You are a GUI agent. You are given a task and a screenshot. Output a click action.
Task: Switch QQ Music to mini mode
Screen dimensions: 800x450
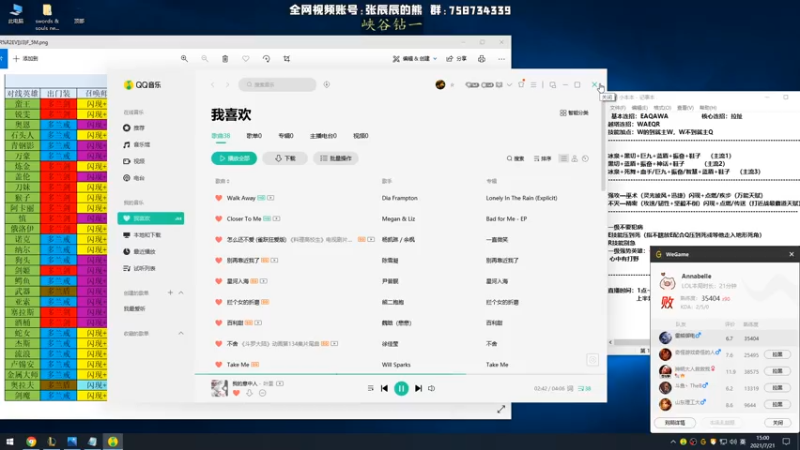point(553,85)
